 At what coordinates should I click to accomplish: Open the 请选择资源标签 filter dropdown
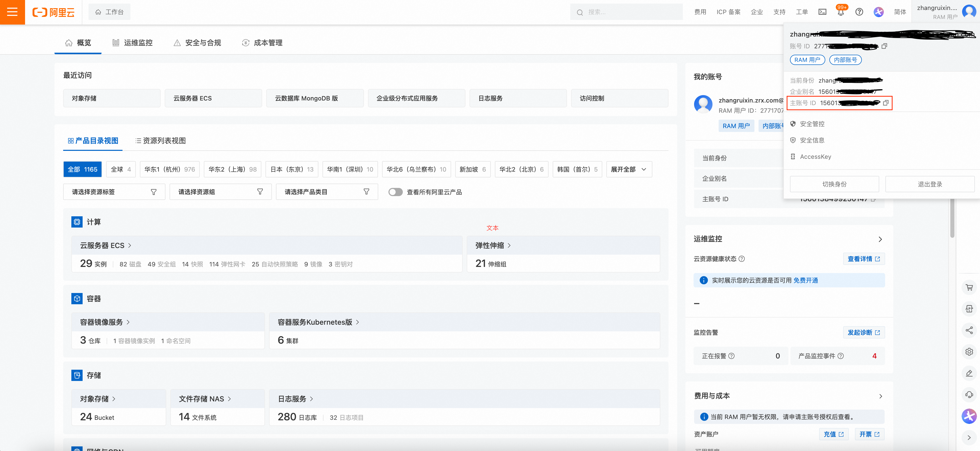(114, 192)
